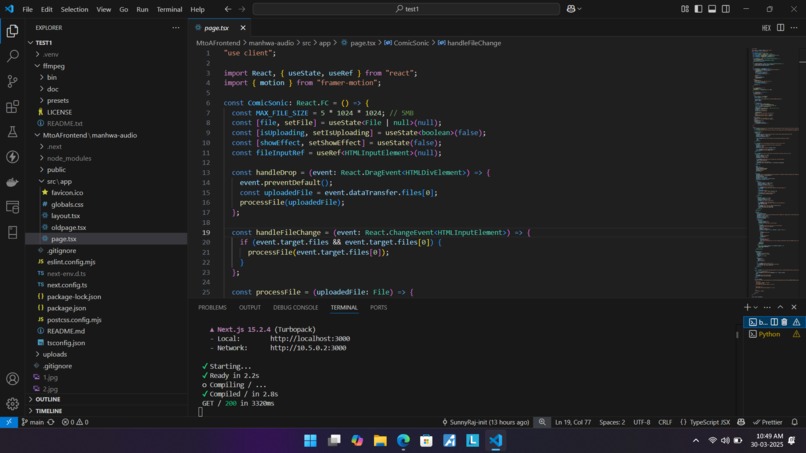Screen dimensions: 806x453
Task: Open the Explorer view in activity bar
Action: pyautogui.click(x=12, y=31)
